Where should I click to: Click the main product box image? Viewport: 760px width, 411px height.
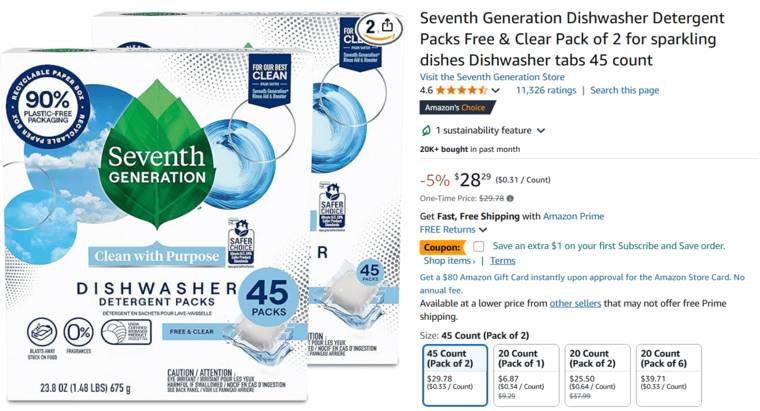[156, 225]
